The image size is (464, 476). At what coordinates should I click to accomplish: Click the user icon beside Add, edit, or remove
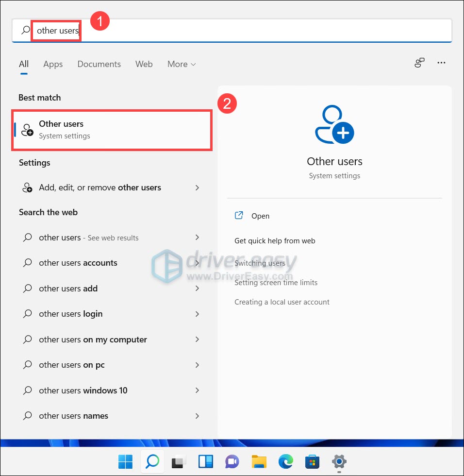[27, 187]
